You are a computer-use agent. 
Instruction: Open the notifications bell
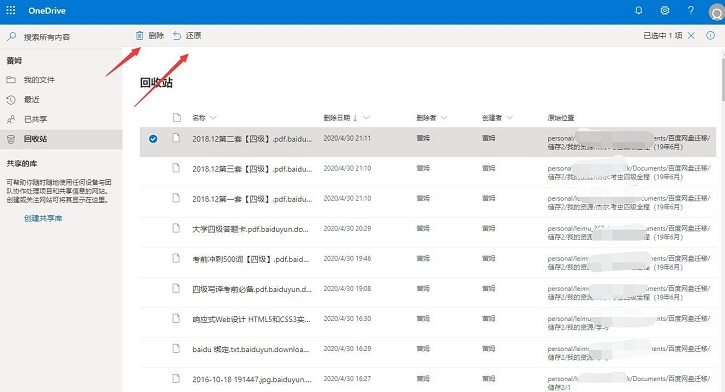(639, 10)
